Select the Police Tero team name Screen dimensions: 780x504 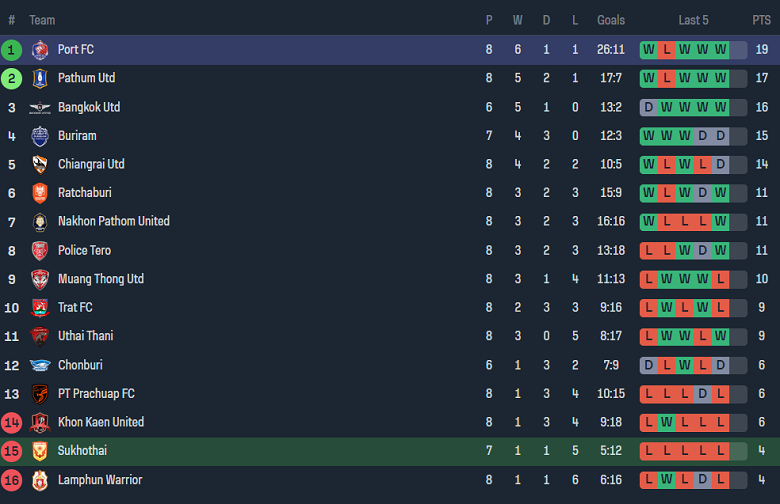pos(84,250)
